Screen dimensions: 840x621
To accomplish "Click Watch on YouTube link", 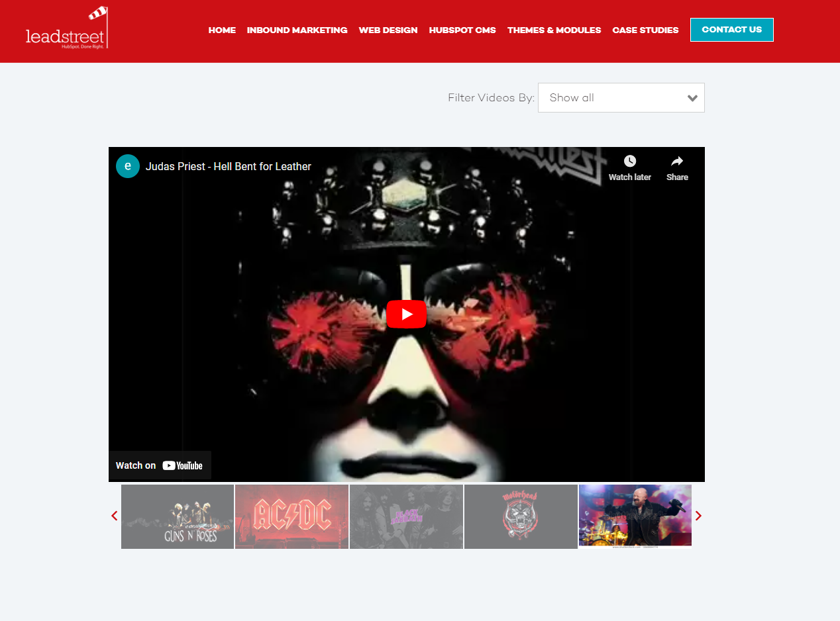I will tap(160, 465).
